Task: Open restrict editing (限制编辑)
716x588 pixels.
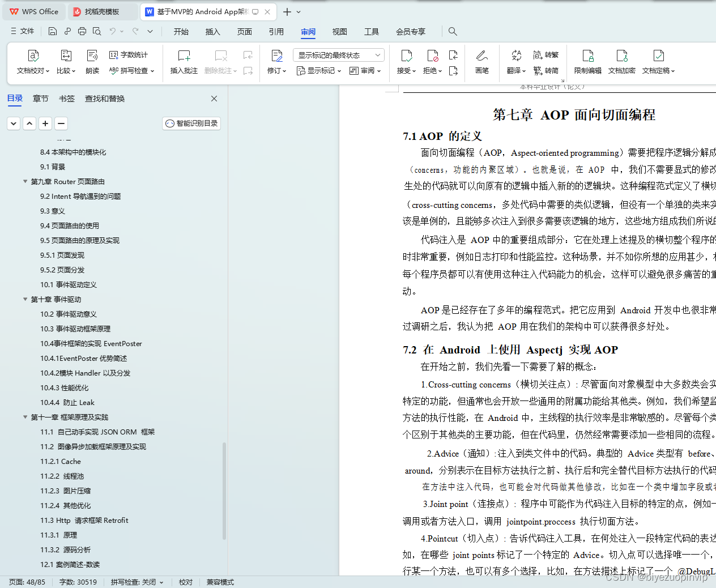Action: coord(588,62)
